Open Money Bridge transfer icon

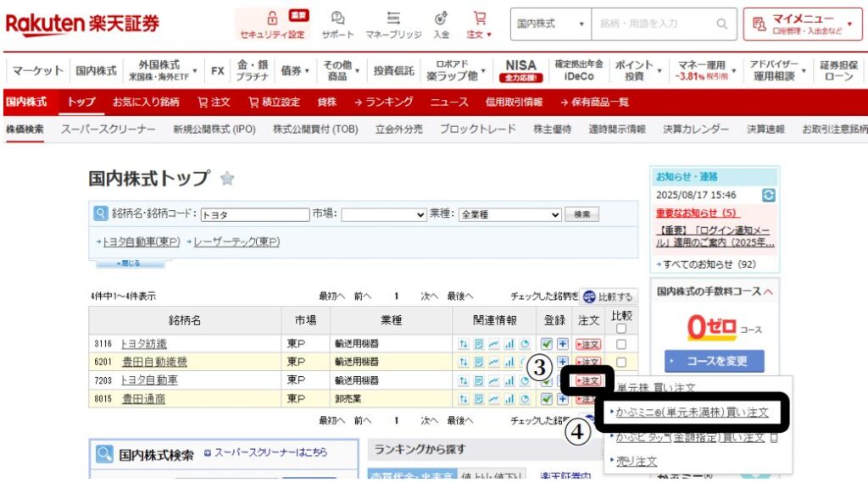coord(393,19)
